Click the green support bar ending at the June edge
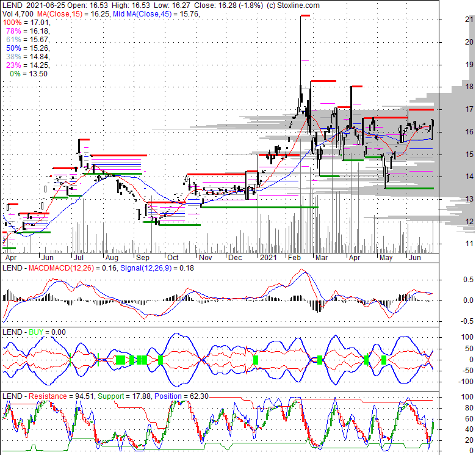Image resolution: width=476 pixels, height=455 pixels. coord(409,188)
